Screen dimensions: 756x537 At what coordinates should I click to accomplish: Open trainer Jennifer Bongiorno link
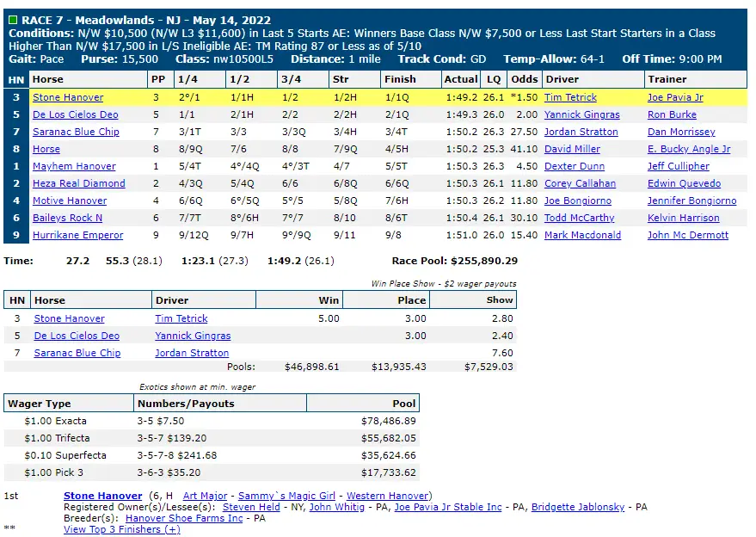point(691,201)
